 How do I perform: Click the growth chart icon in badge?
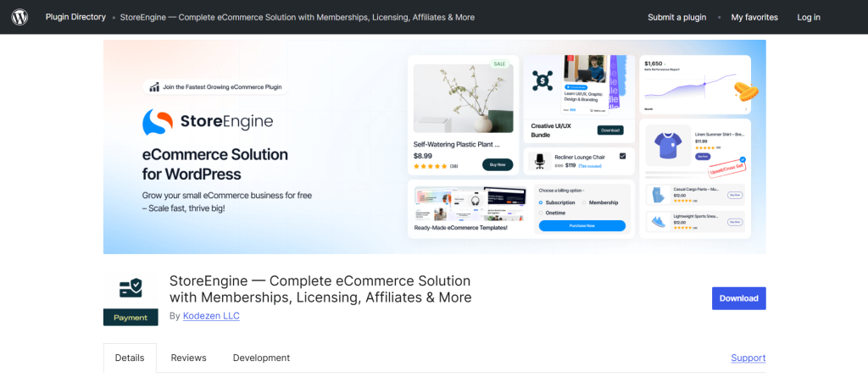point(154,87)
